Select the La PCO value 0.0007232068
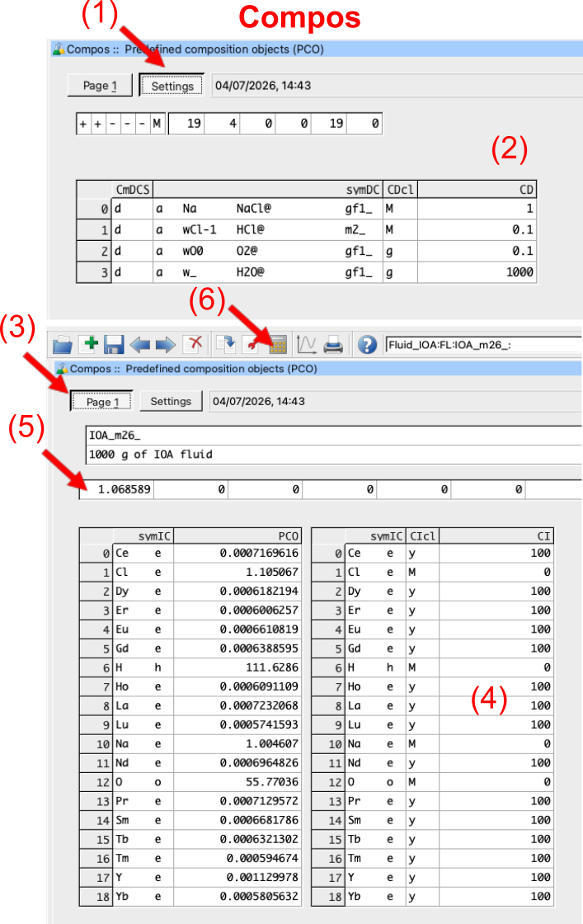The image size is (583, 924). [237, 705]
